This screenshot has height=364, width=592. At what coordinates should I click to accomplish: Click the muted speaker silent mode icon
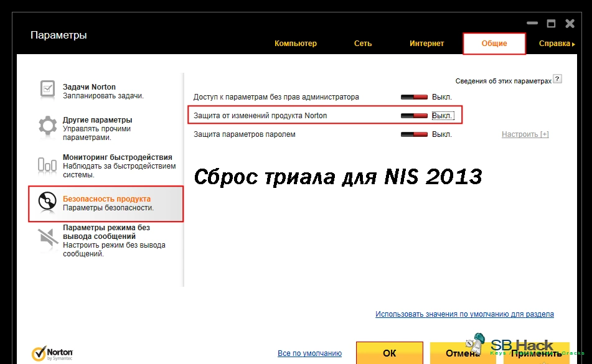pyautogui.click(x=47, y=238)
